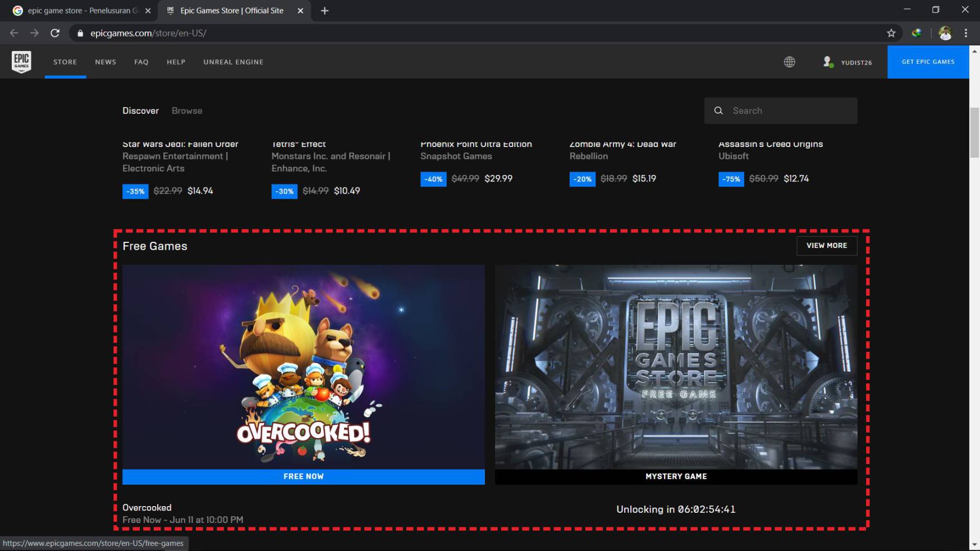
Task: Open the YUDIST26 account profile icon
Action: click(x=828, y=62)
